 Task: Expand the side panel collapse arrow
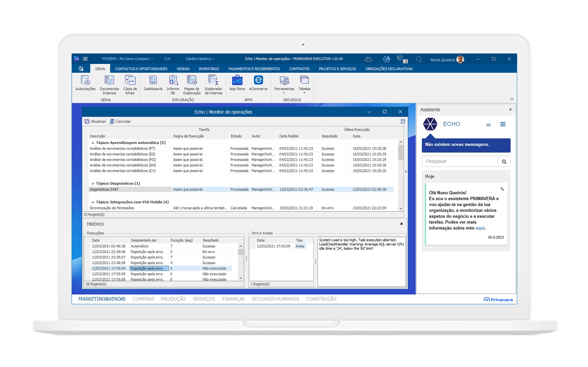tap(406, 172)
